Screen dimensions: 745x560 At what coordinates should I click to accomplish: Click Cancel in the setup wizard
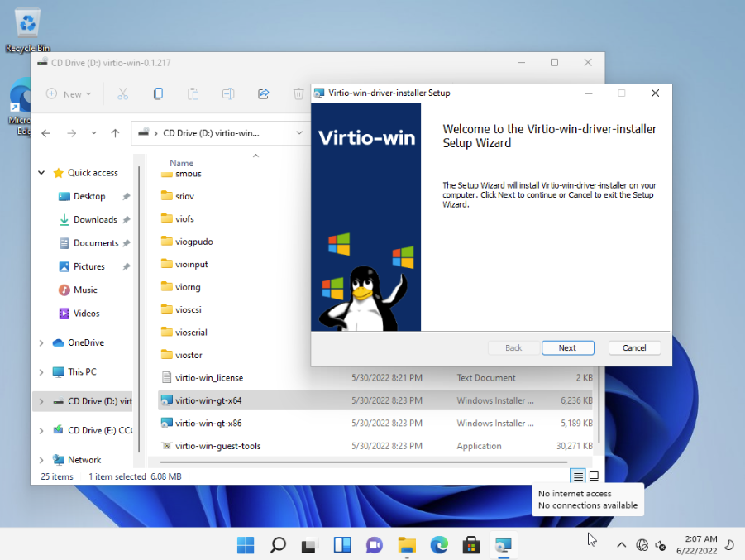coord(634,348)
